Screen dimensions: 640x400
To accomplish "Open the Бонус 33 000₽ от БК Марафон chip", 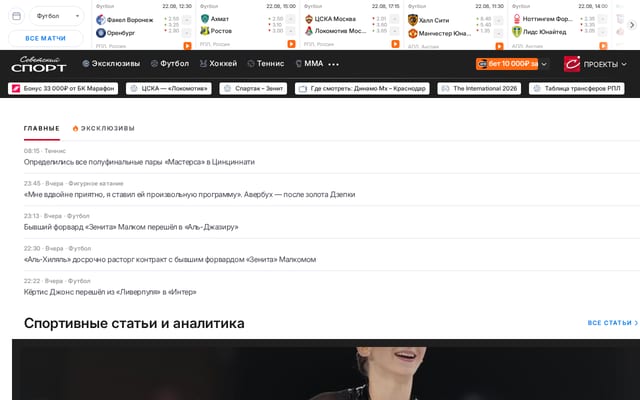I will (x=63, y=89).
